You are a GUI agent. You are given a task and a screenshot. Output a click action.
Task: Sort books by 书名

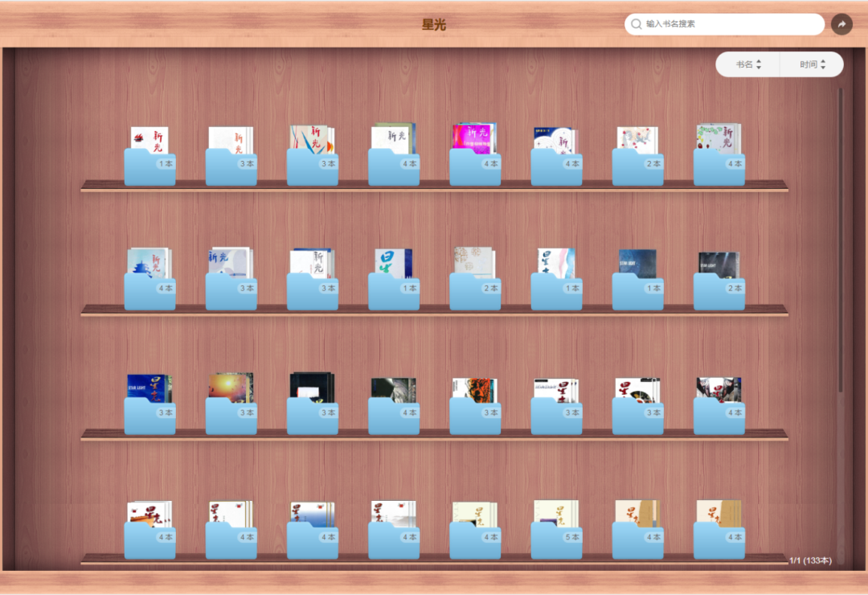tap(743, 64)
